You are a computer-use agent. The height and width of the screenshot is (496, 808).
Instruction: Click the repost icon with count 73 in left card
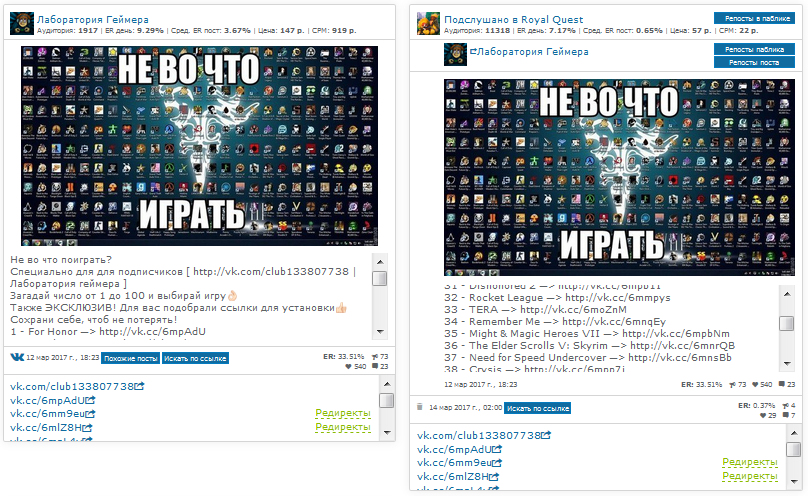375,356
